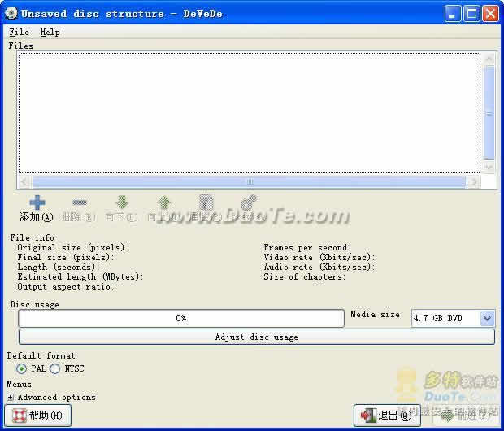The image size is (504, 431).
Task: Click the Final size (pixels) label
Action: click(x=66, y=257)
